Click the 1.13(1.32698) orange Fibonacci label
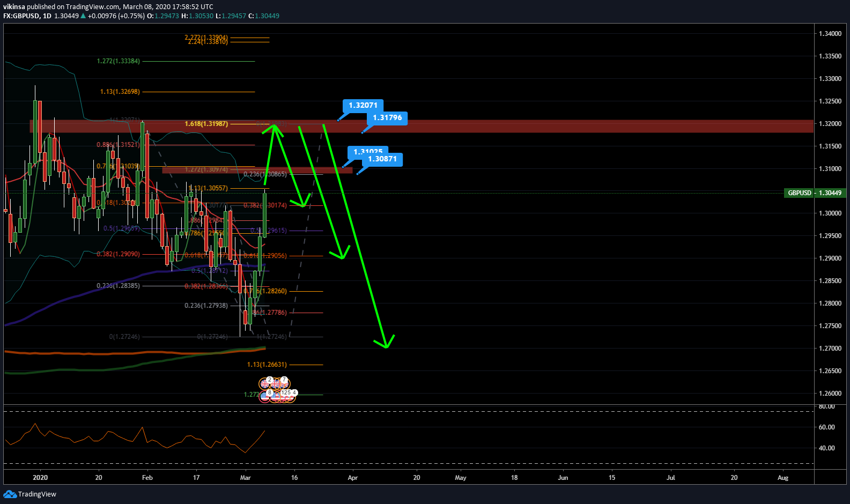The image size is (850, 504). pos(120,92)
